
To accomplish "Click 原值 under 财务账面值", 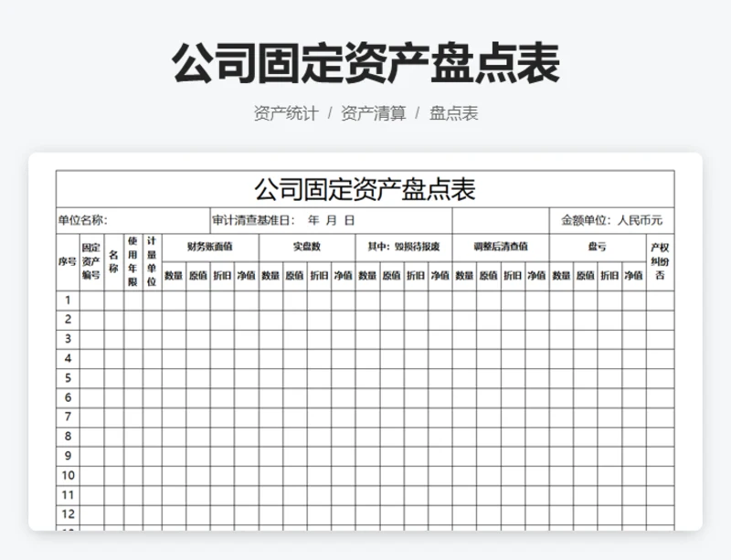I will coord(198,276).
